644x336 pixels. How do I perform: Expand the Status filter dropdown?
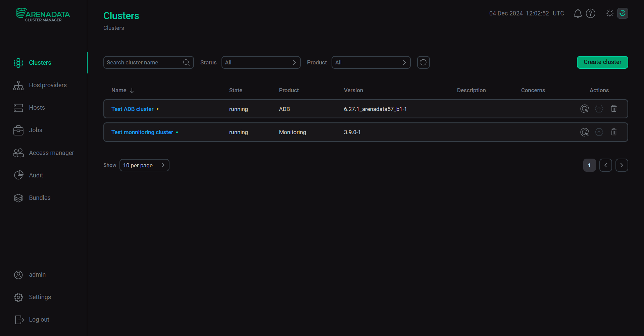tap(261, 63)
